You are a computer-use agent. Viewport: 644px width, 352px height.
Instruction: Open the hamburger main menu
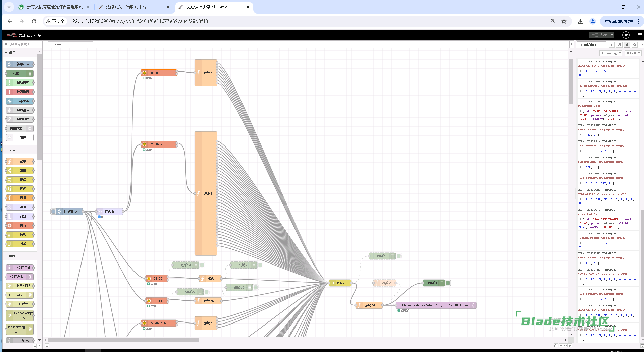pos(640,35)
